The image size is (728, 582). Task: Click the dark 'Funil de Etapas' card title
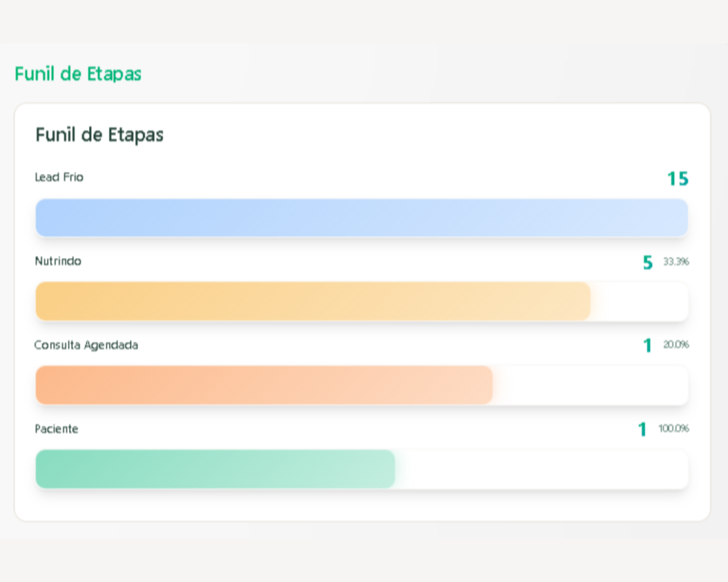100,135
